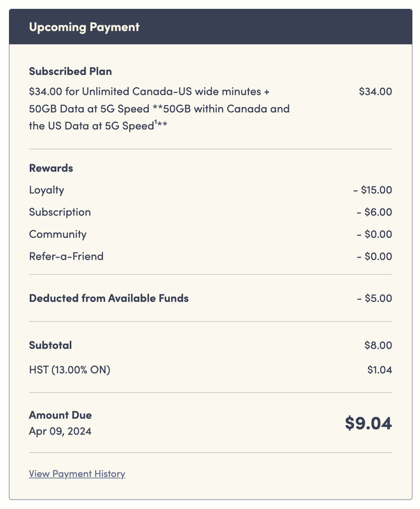Select the Rewards section heading

coord(51,168)
